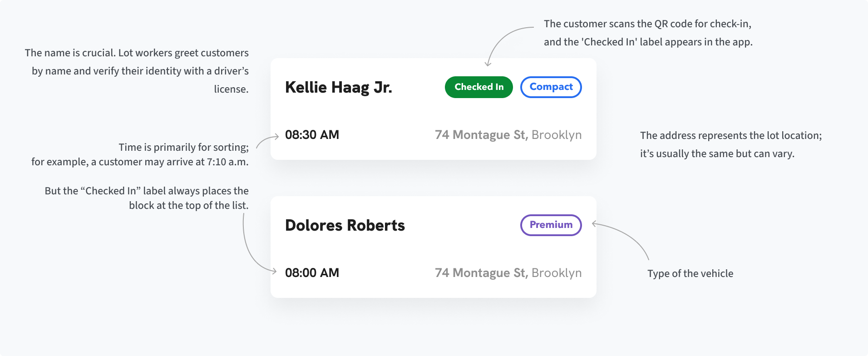
Task: Click the lot location address annotation
Action: click(731, 144)
